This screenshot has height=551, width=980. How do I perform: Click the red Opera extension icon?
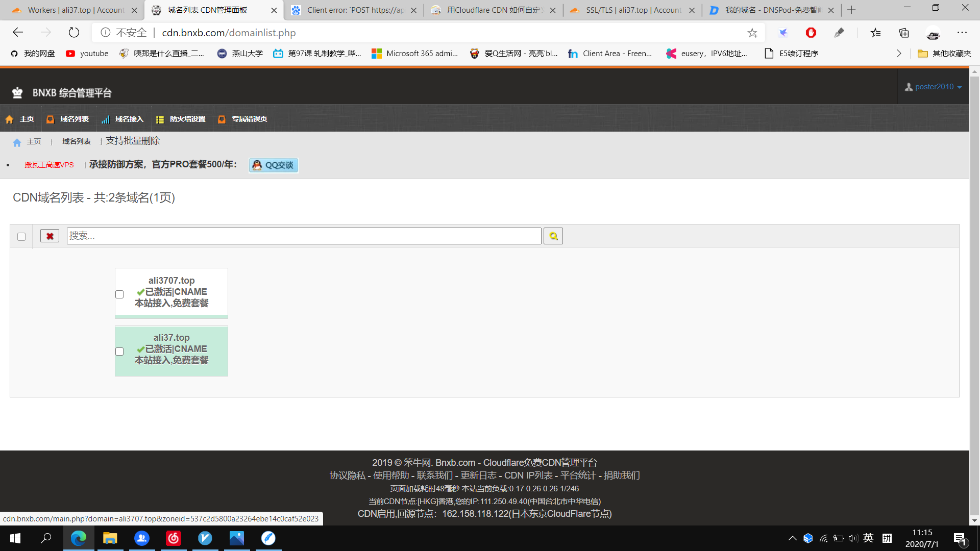tap(811, 33)
